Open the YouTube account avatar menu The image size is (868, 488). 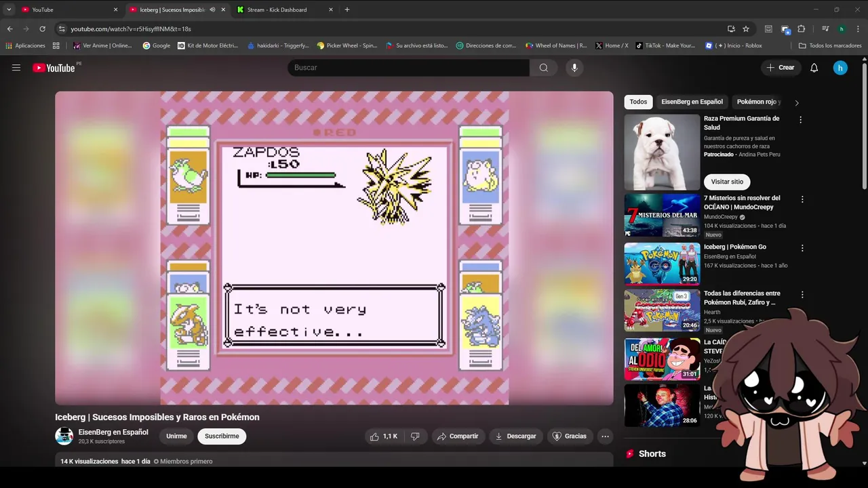[x=840, y=68]
